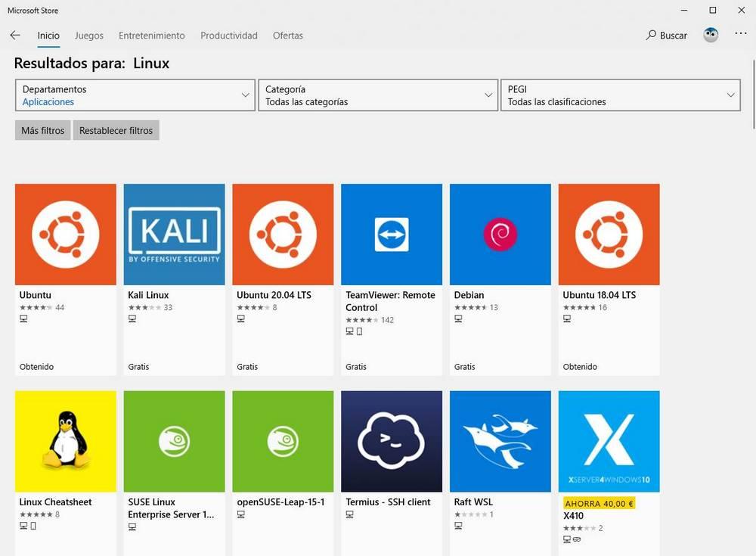The height and width of the screenshot is (556, 756).
Task: Open the X410 server tile image
Action: click(x=609, y=441)
